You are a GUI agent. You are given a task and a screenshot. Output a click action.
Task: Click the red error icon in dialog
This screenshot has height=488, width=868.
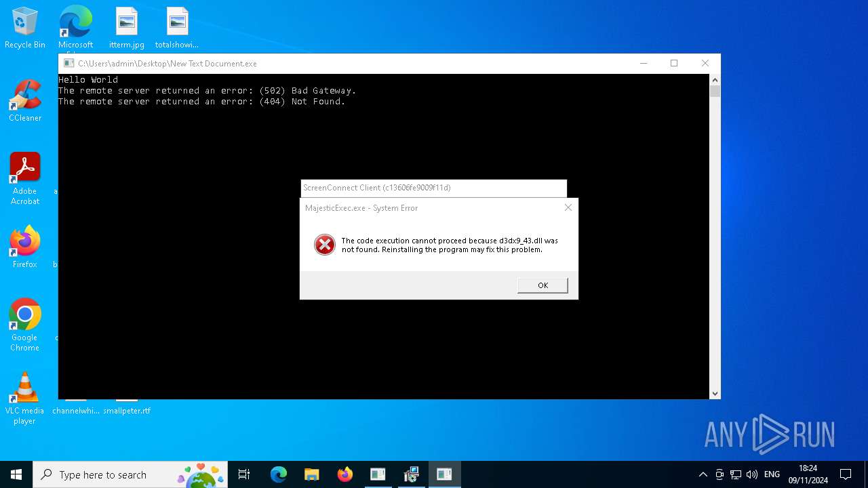(325, 245)
